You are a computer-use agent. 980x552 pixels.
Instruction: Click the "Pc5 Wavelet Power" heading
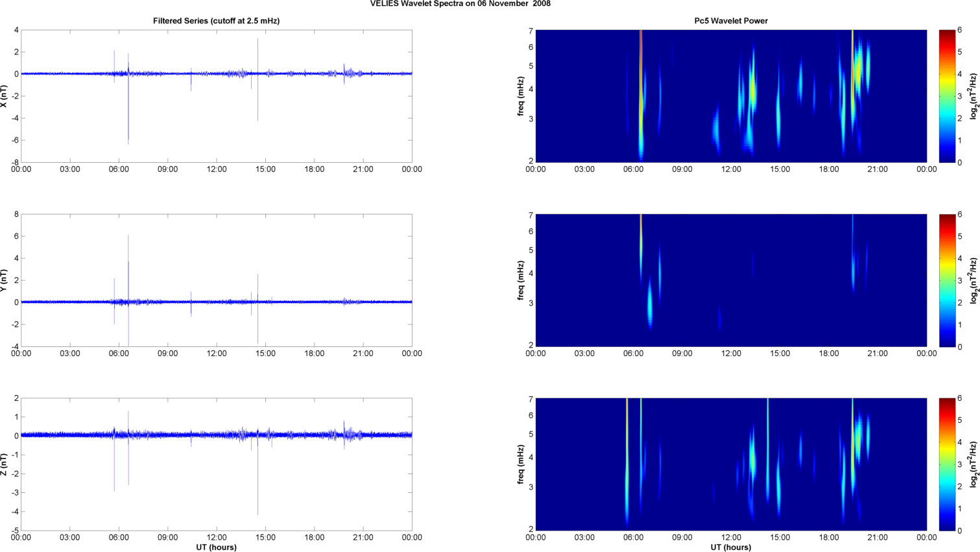tap(731, 21)
